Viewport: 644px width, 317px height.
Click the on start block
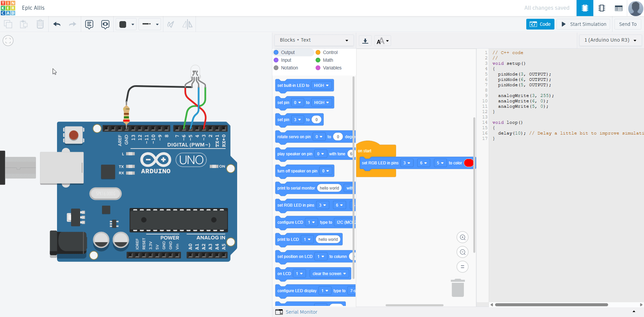[x=365, y=151]
